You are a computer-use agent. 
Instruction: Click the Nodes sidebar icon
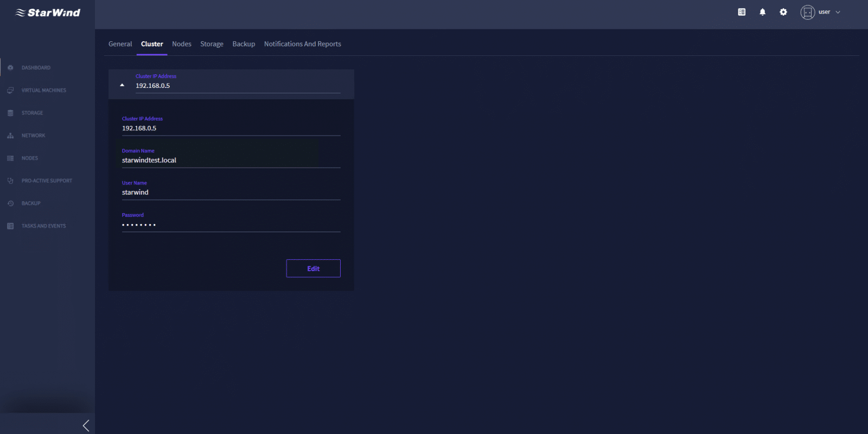[x=10, y=158]
